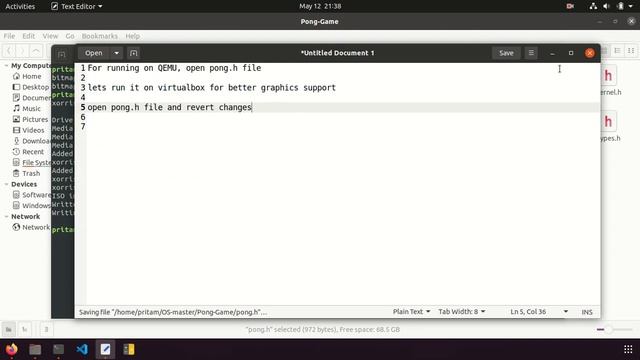640x360 pixels.
Task: Go forward in the file manager
Action: [22, 51]
